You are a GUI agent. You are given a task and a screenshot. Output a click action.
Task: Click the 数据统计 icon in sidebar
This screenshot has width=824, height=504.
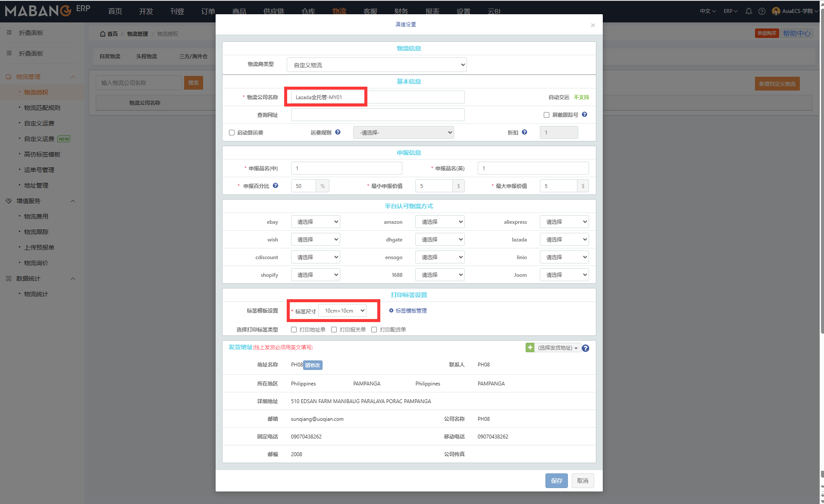point(9,279)
